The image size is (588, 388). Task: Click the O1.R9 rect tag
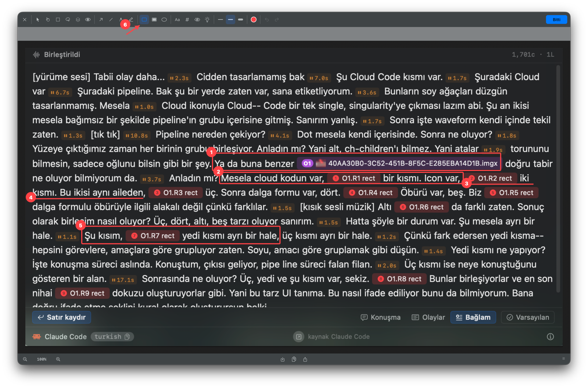coord(83,293)
